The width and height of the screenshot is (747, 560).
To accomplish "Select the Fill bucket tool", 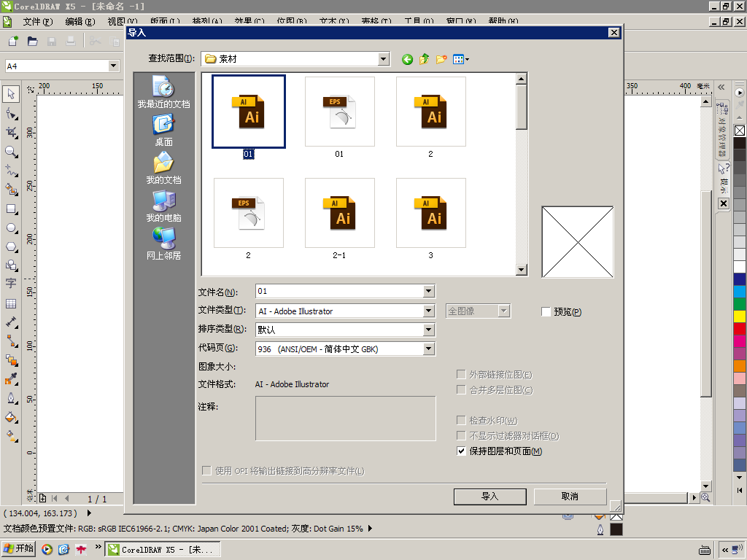I will pos(11,417).
